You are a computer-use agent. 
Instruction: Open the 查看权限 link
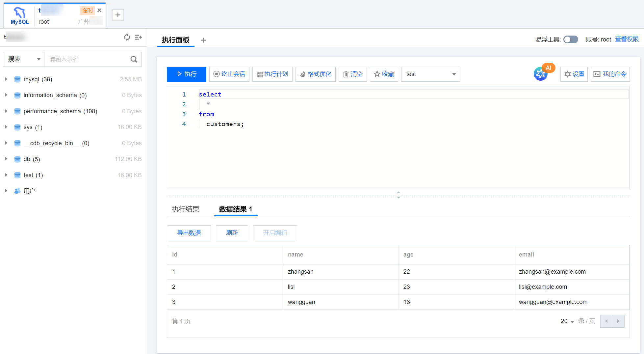[x=627, y=40]
